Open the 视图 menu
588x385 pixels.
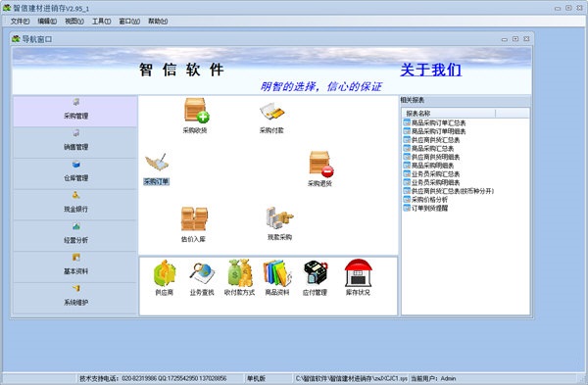74,22
